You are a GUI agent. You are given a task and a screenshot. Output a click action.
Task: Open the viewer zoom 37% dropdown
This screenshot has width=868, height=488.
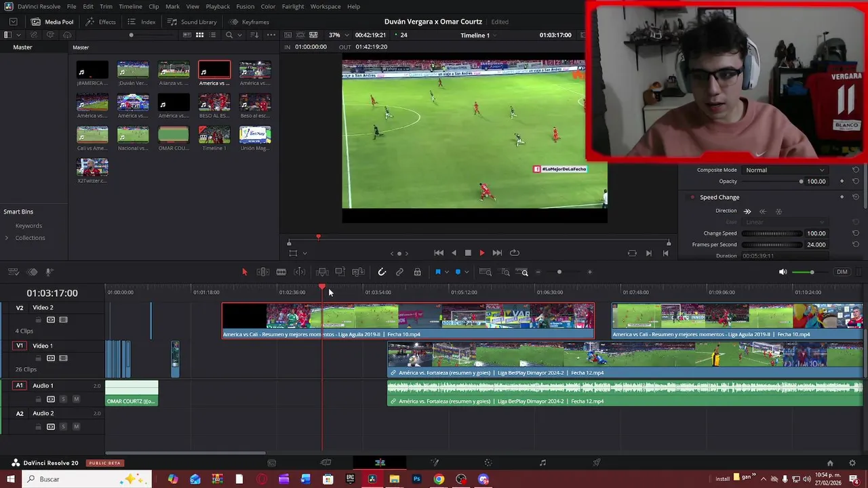(x=338, y=35)
